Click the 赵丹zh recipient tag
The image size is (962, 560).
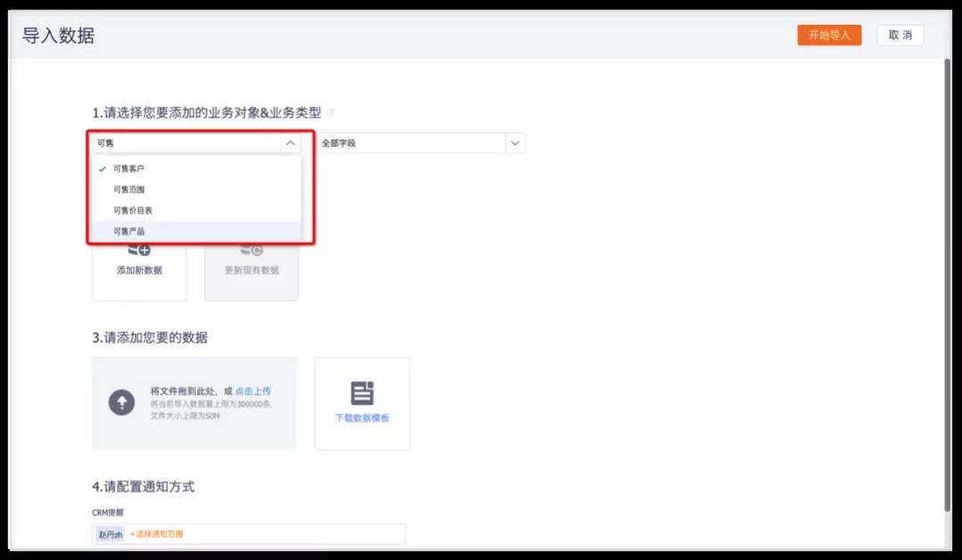point(110,534)
